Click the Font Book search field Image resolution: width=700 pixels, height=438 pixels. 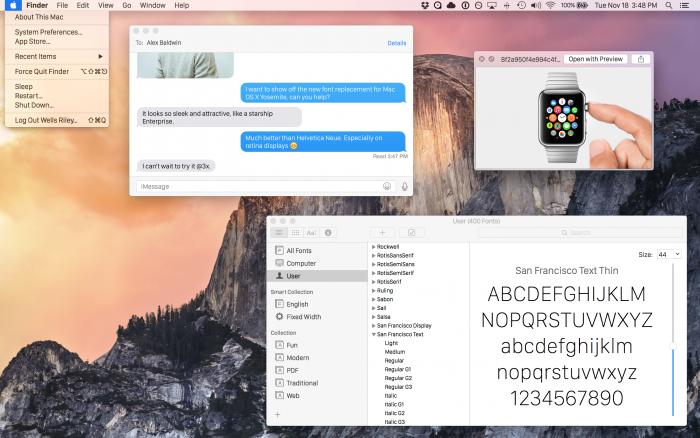tap(580, 233)
